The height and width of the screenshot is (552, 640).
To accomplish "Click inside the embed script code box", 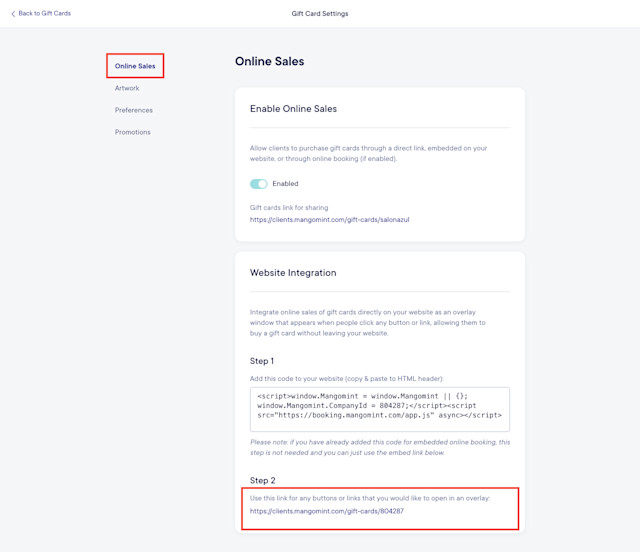I will point(380,409).
